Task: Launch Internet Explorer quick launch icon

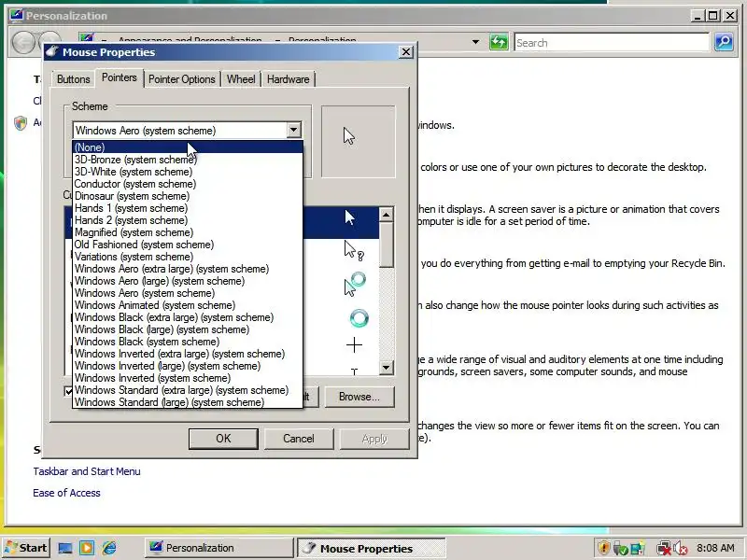Action: (109, 548)
